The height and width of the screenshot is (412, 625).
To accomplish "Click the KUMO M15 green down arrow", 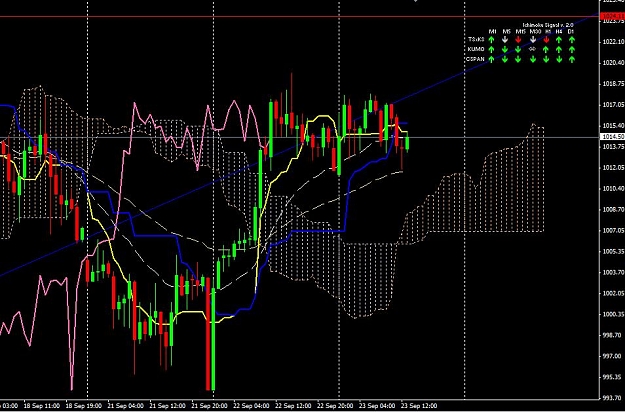I will click(x=518, y=49).
